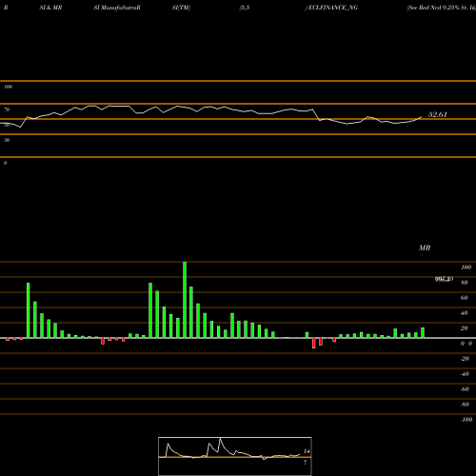Click the -60 label on MR axis
Screen dimensions: 476x476
[x=465, y=389]
